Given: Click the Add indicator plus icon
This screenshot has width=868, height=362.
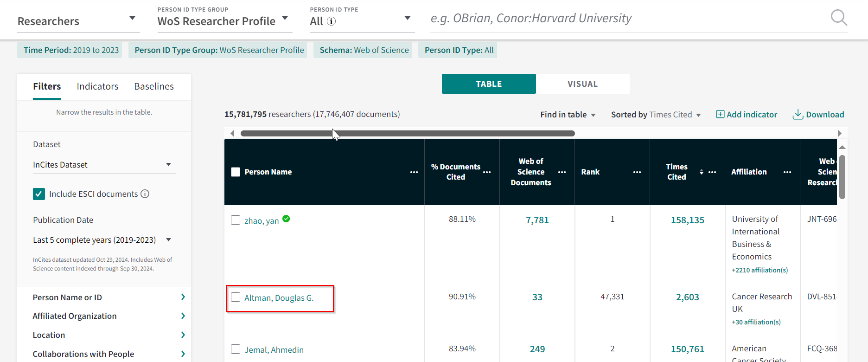Looking at the screenshot, I should [x=721, y=114].
